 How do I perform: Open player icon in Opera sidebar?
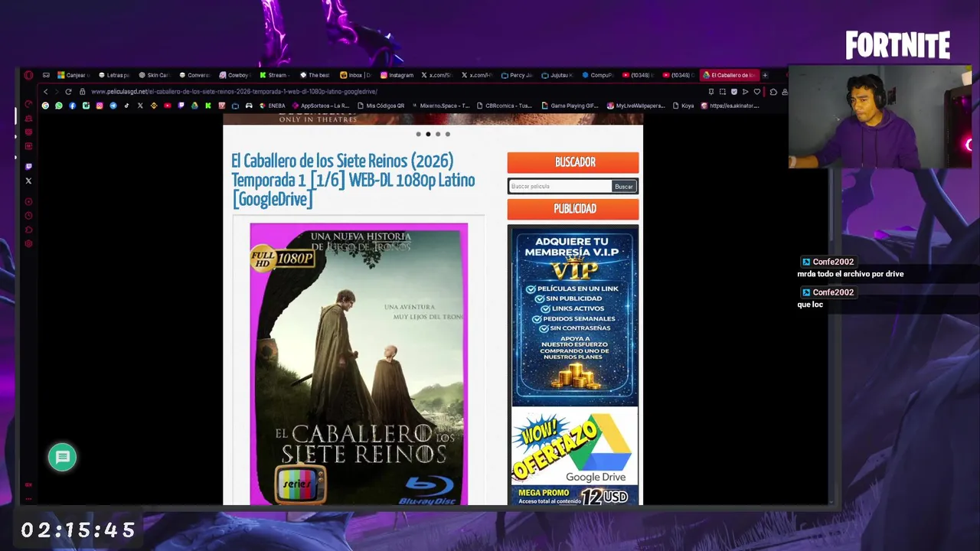[x=28, y=201]
